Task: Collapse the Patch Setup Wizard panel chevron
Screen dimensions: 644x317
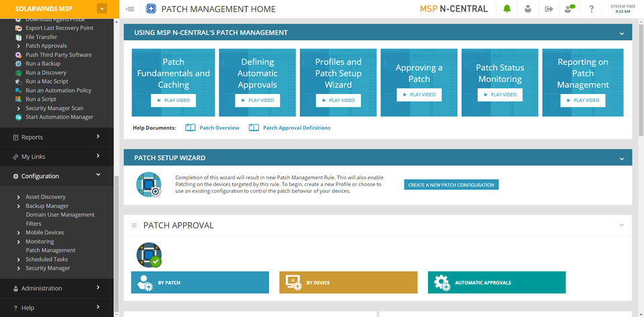Action: click(621, 158)
